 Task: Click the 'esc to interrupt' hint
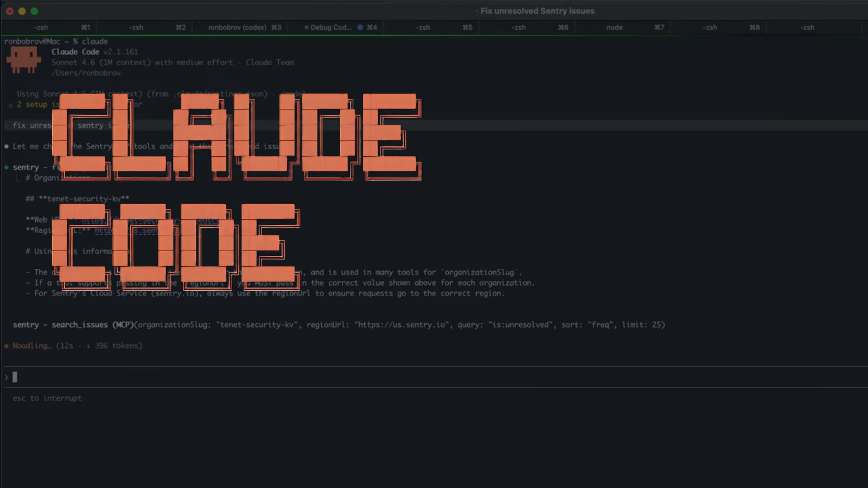click(x=47, y=398)
